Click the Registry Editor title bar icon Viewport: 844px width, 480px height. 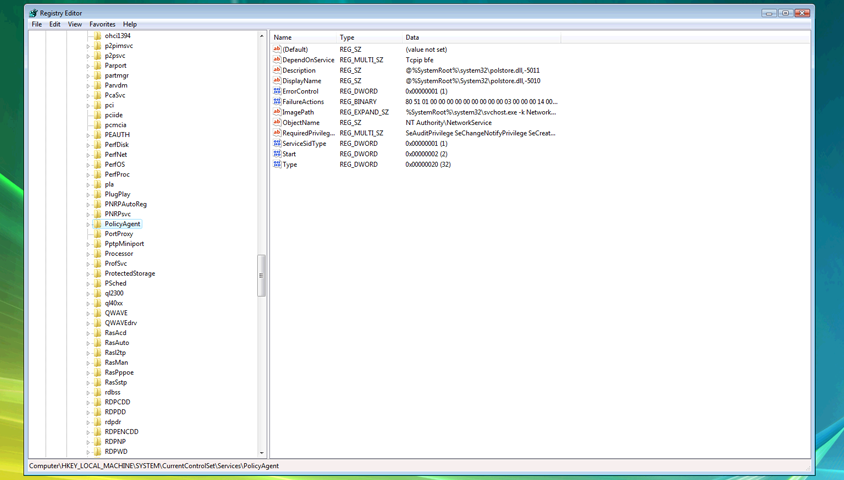[x=33, y=13]
